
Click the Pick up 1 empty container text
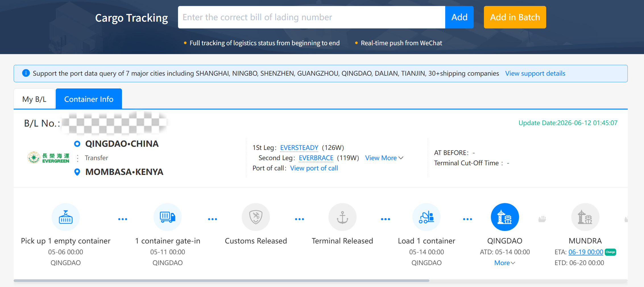[x=66, y=241]
